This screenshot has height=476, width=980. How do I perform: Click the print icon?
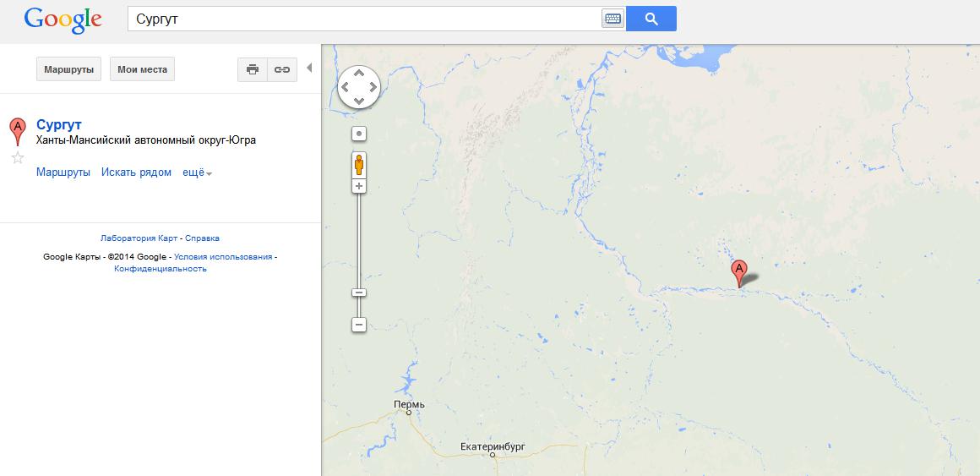click(253, 69)
